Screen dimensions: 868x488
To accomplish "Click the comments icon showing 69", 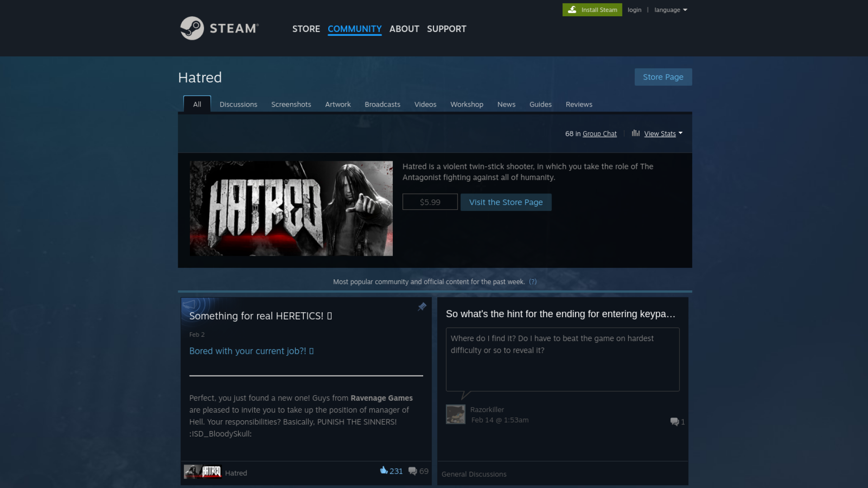I will point(412,471).
